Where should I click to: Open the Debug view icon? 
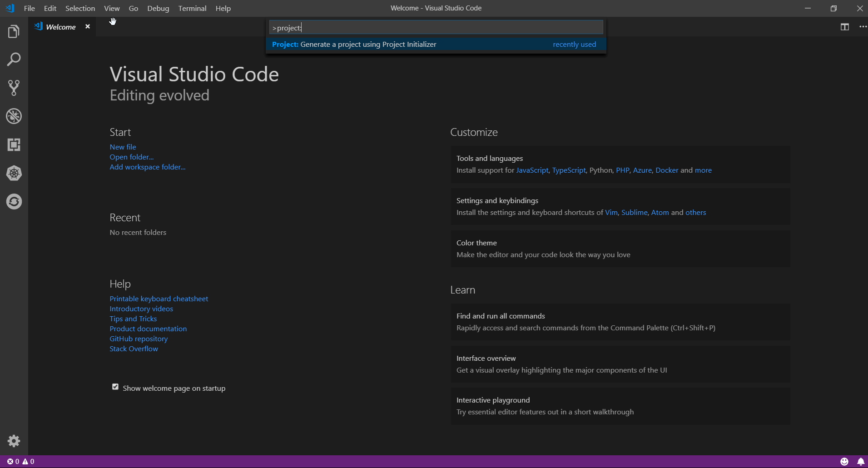pos(14,116)
